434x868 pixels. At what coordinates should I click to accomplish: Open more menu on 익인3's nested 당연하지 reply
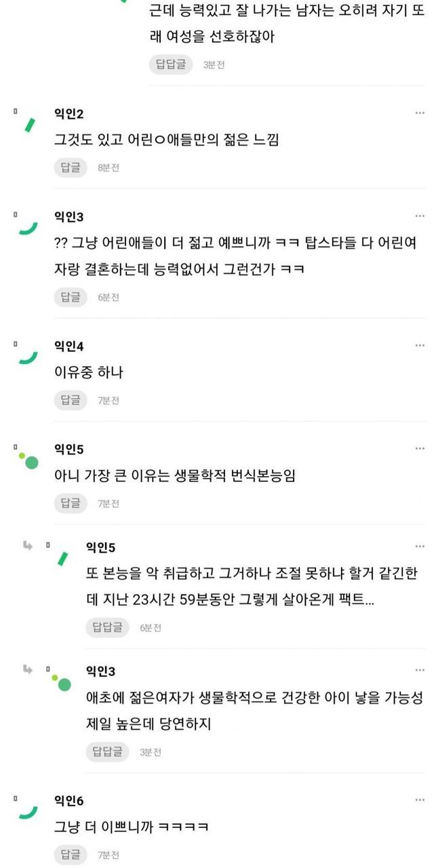click(x=420, y=671)
